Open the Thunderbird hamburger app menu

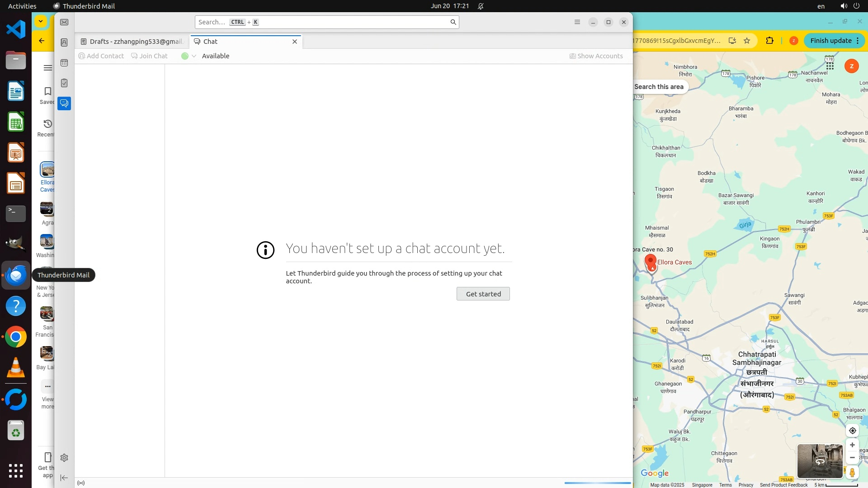(577, 22)
